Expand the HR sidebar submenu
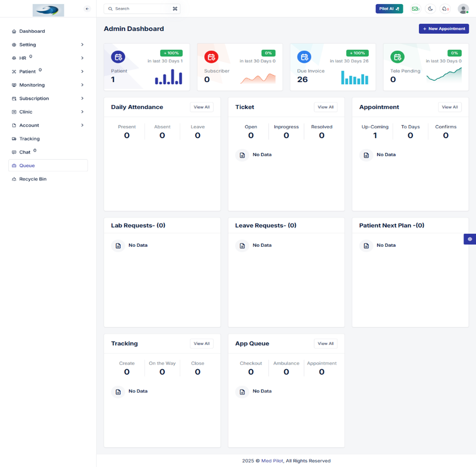The width and height of the screenshot is (476, 467). tap(82, 58)
